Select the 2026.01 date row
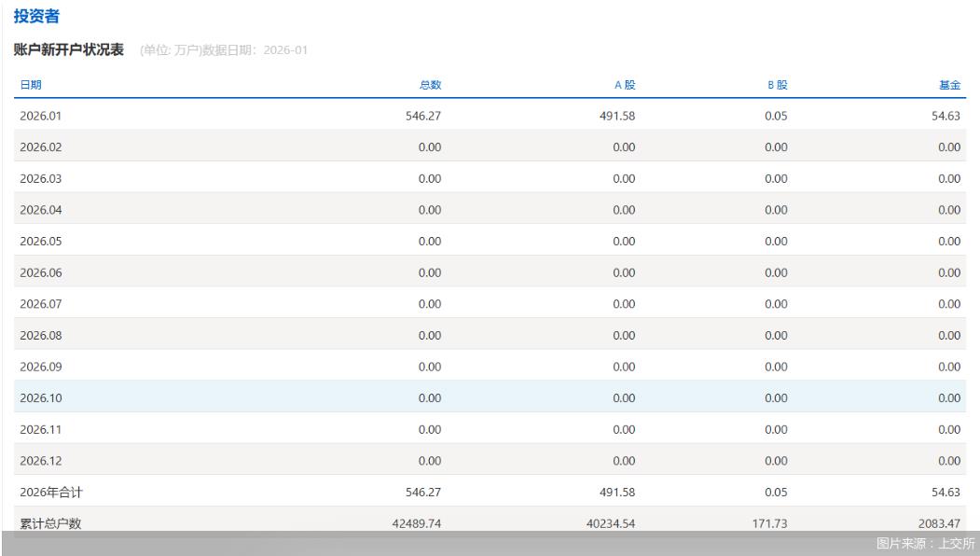 [x=40, y=116]
